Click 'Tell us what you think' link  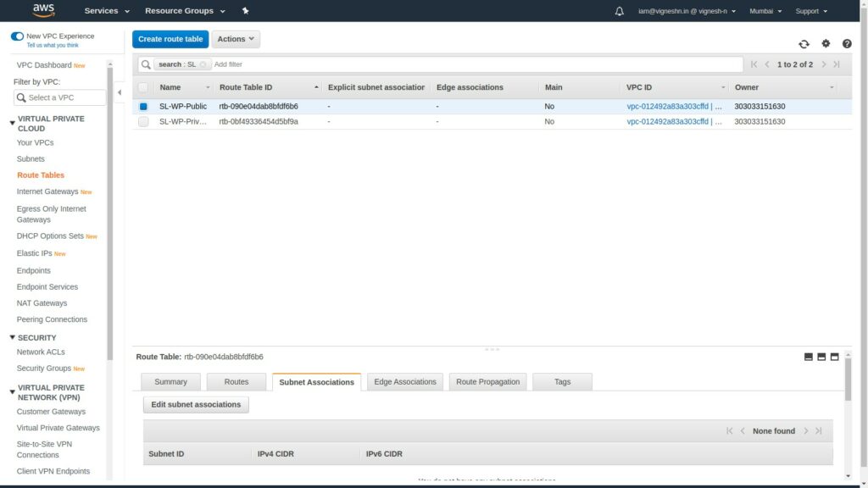[x=53, y=46]
